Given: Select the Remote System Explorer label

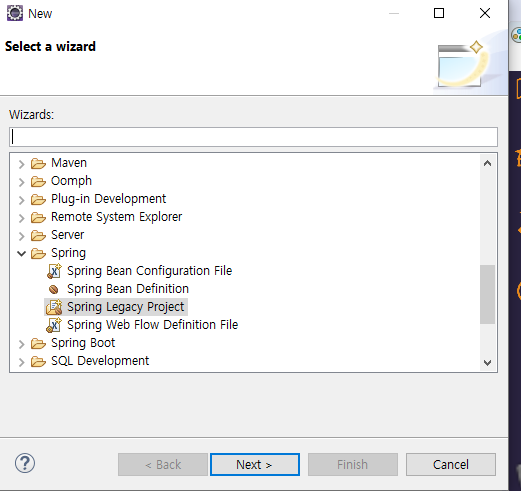Looking at the screenshot, I should tap(116, 217).
